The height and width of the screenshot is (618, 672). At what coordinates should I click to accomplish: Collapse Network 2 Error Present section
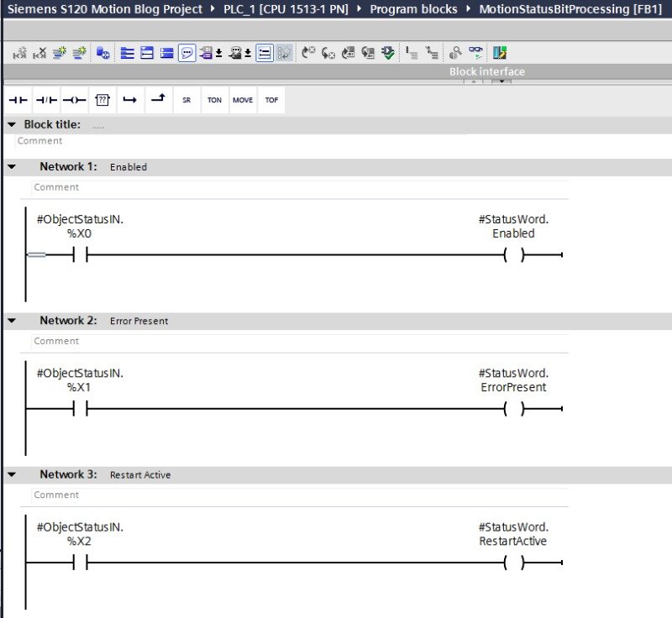coord(12,321)
